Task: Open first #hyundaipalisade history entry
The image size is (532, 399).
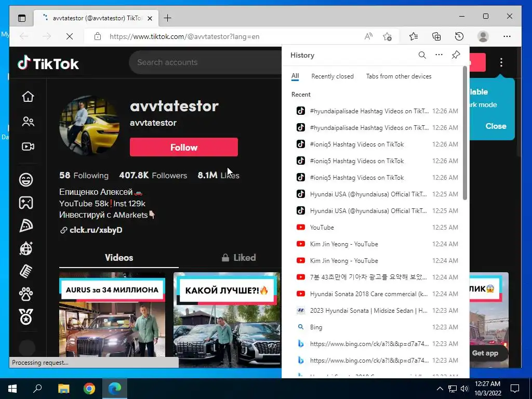Action: 376,111
